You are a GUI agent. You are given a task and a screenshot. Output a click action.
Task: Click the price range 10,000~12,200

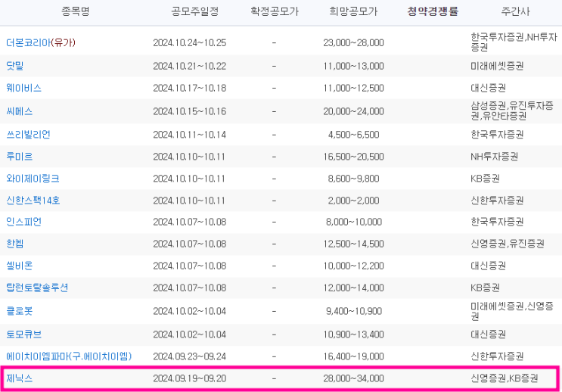[353, 266]
